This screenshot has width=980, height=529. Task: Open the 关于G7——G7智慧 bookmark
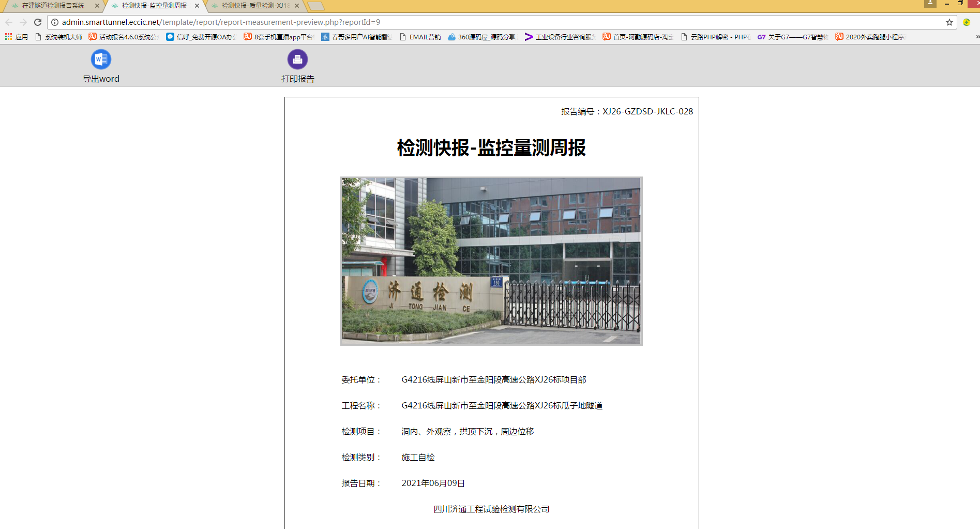[793, 37]
